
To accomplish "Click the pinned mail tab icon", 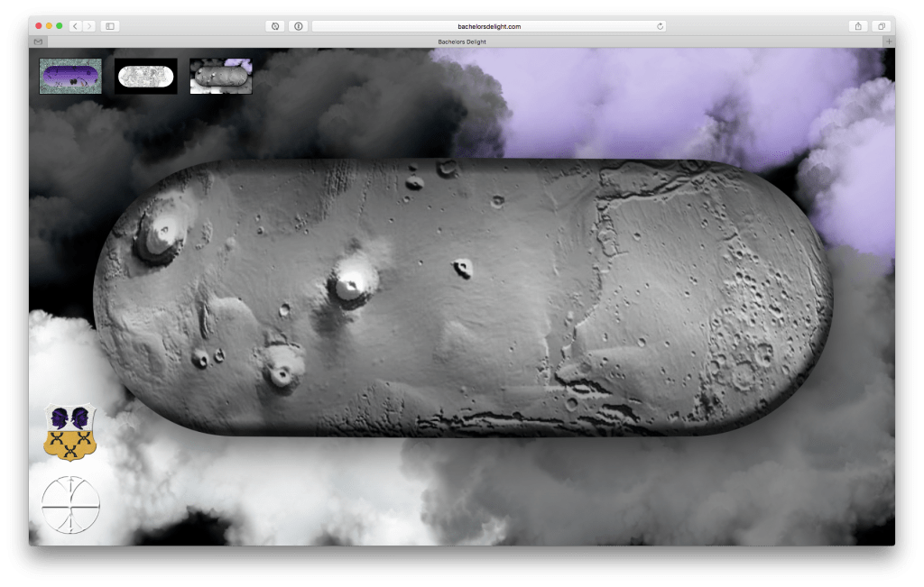I will click(37, 41).
